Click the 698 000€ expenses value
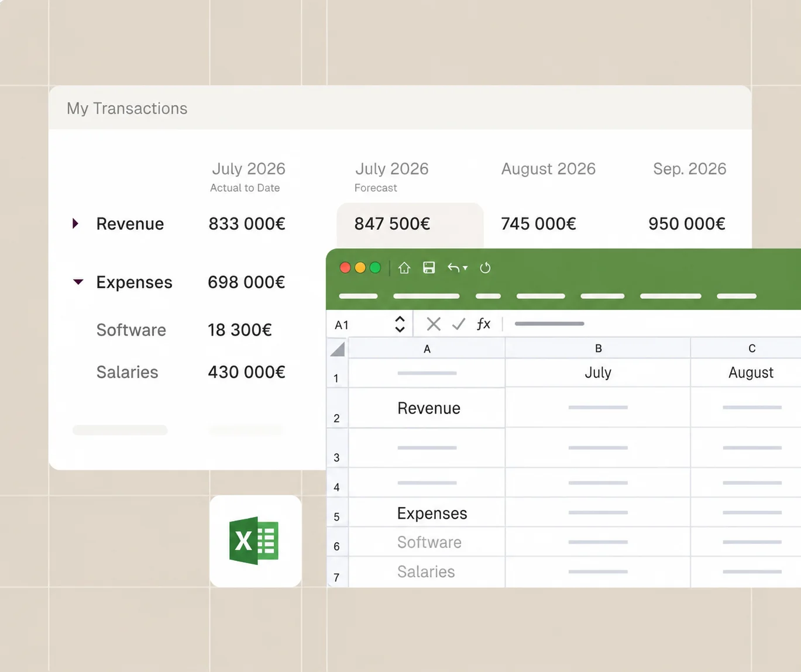801x672 pixels. pos(246,282)
